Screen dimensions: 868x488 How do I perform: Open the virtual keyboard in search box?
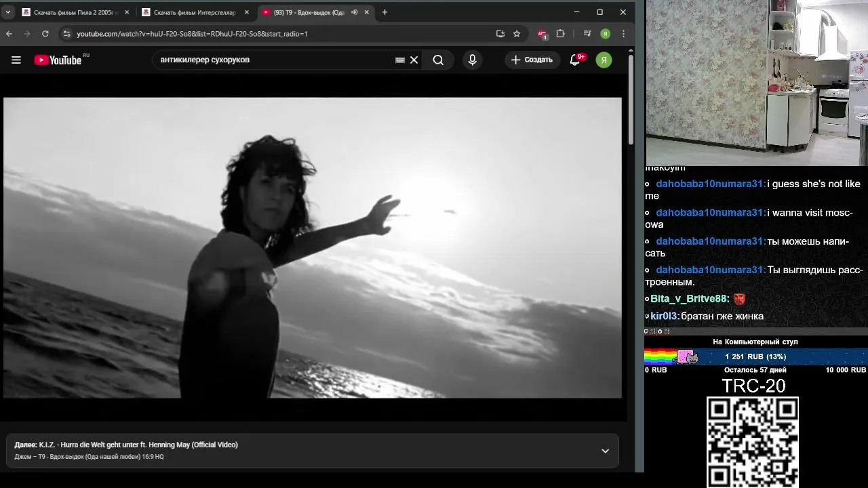(400, 60)
